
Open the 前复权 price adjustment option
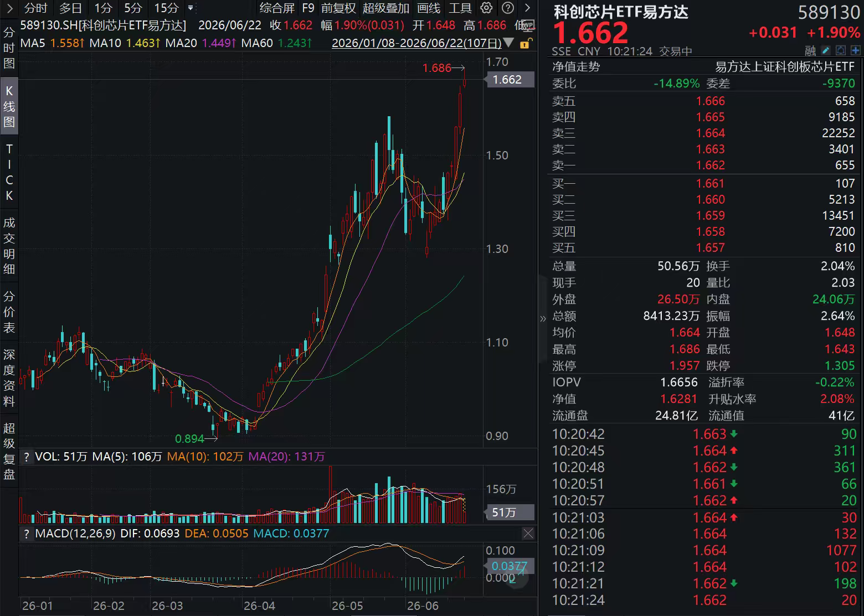(338, 8)
